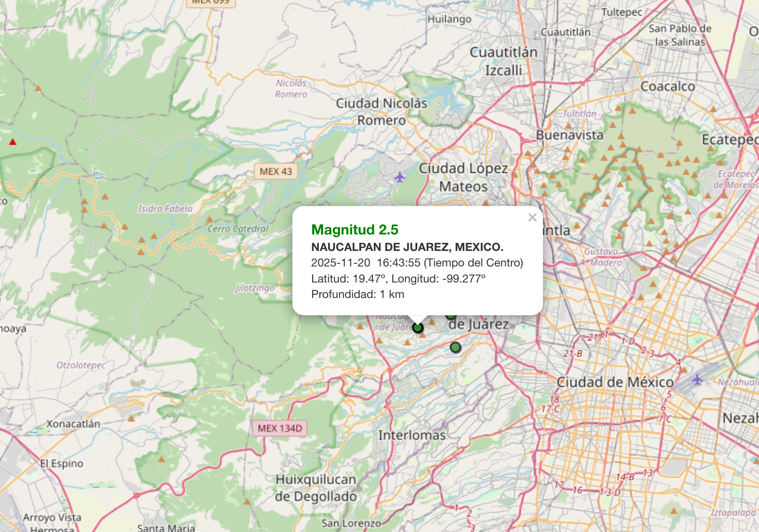Click the Profundidad: 1 km text
759x532 pixels.
[357, 294]
